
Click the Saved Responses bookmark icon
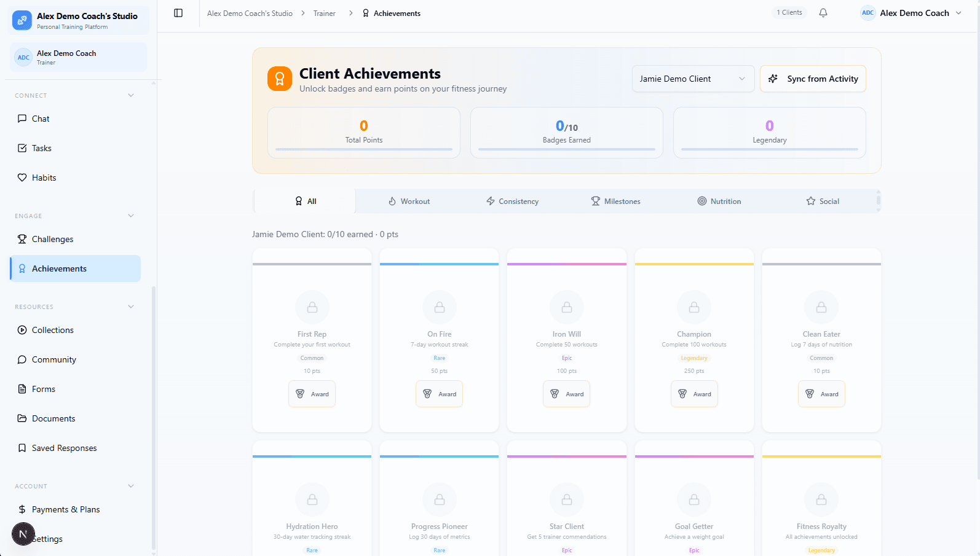(22, 448)
